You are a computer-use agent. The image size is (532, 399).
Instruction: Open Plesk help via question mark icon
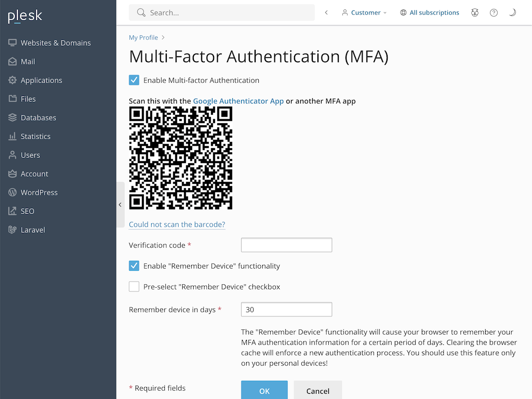494,12
